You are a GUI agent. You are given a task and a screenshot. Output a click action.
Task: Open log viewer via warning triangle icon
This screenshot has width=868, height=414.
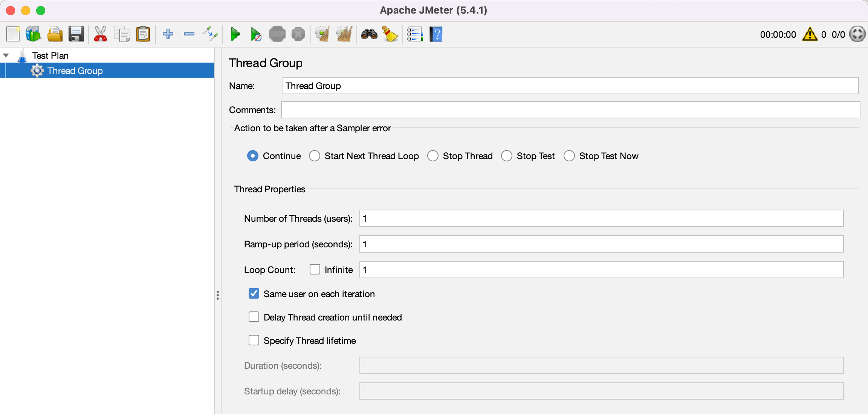coord(810,34)
